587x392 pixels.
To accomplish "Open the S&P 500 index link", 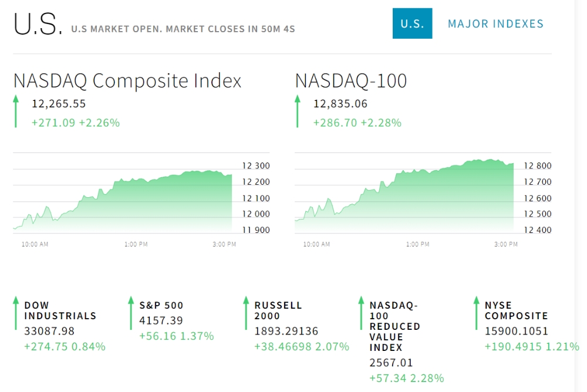I will [x=161, y=305].
